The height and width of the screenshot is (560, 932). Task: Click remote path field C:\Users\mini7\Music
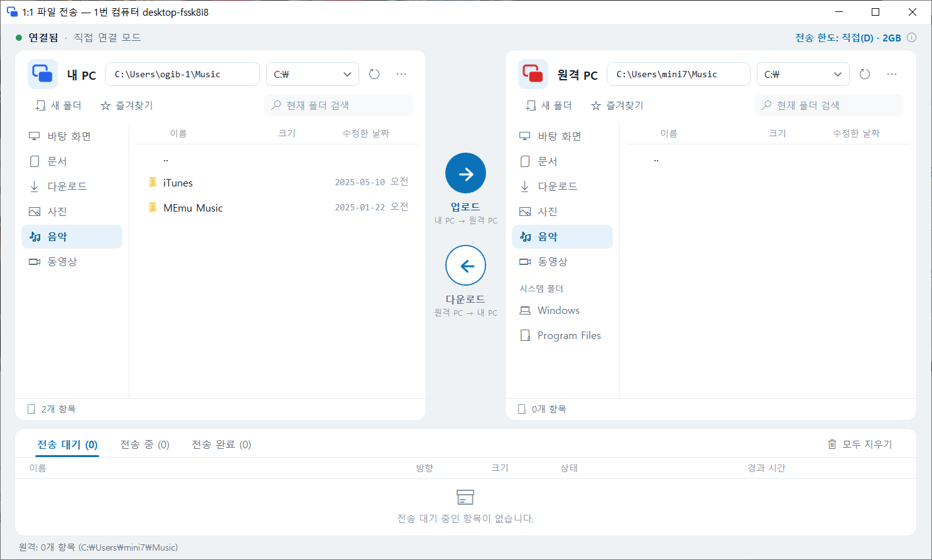(x=679, y=74)
